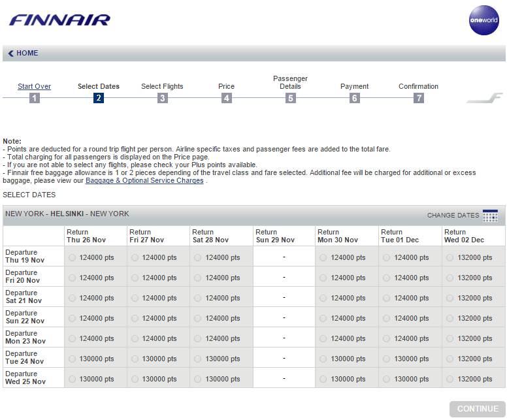Select Wed 25 Nov departure, Wed 02 Dec return
Screen dimensions: 507x420
[450, 380]
